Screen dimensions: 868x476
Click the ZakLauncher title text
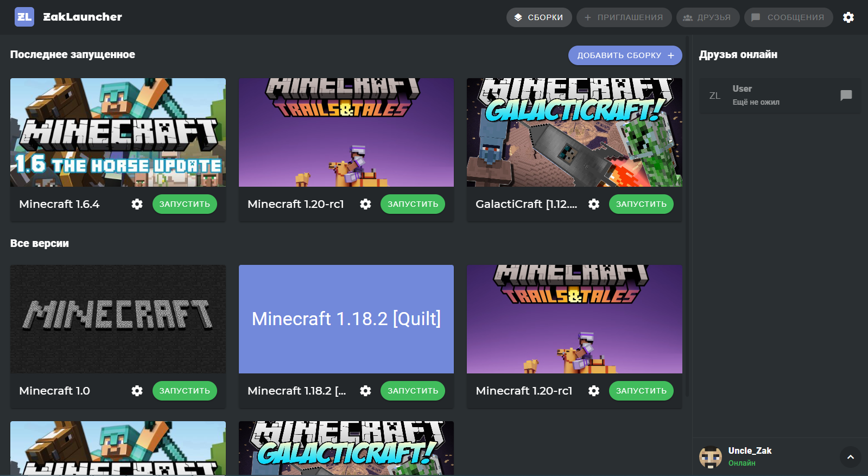tap(83, 17)
